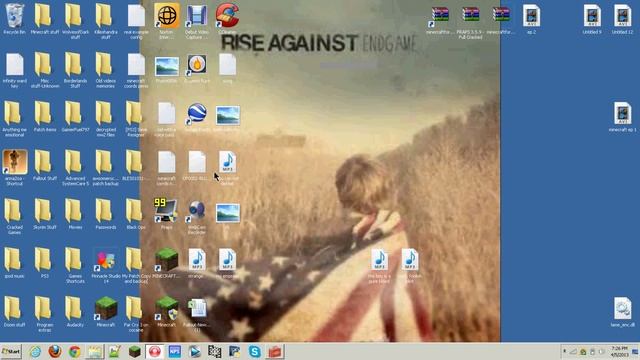Open the blue MP3 taskbar app

pos(175,351)
